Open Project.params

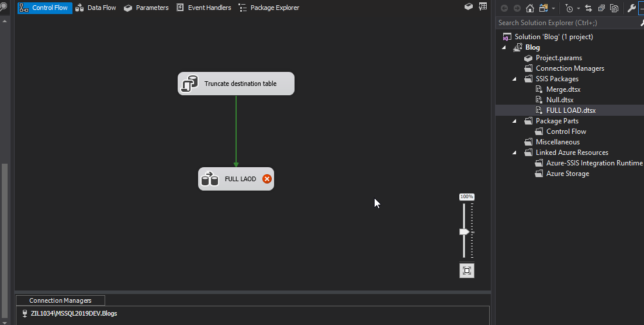pos(559,58)
